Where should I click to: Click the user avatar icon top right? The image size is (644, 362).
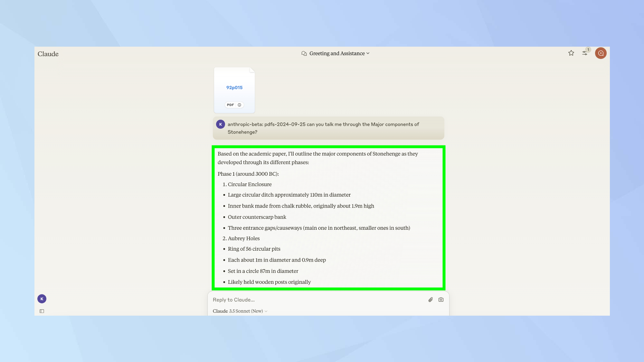(601, 53)
